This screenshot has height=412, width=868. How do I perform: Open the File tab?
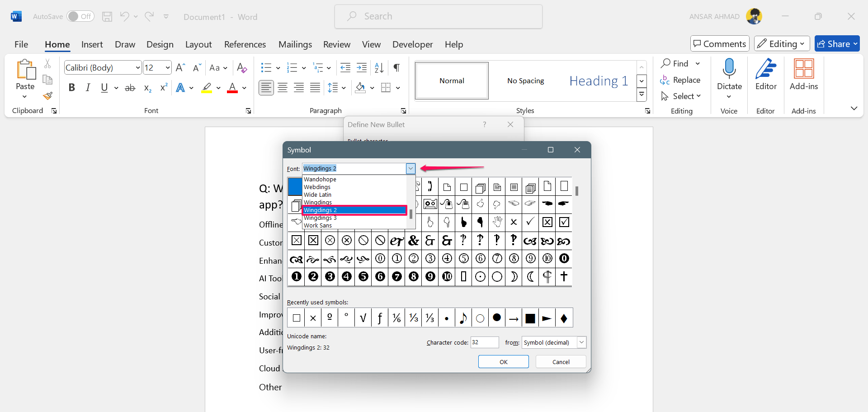21,44
